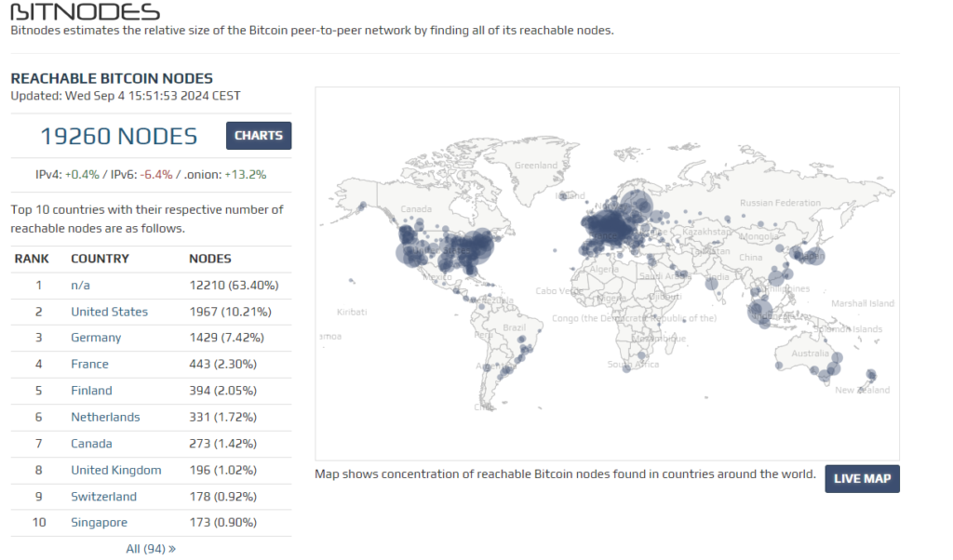Viewport: 953px width, 560px height.
Task: Select the Netherlands link in rankings
Action: (x=105, y=417)
